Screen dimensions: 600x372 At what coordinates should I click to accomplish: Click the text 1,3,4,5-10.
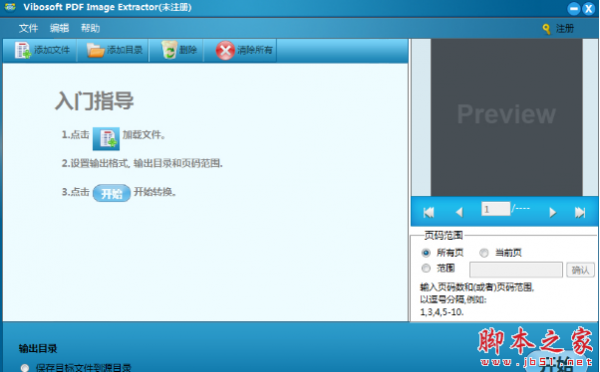[442, 312]
